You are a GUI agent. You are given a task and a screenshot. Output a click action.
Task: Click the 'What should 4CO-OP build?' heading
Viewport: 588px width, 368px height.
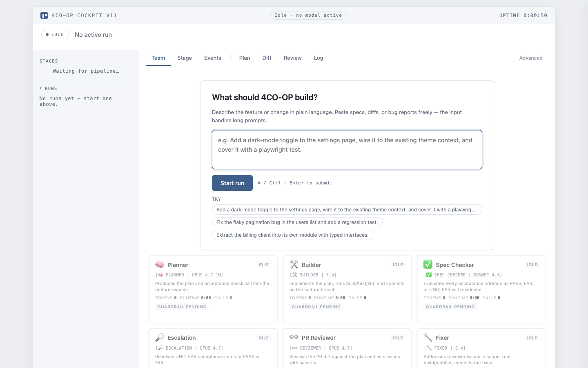coord(265,97)
